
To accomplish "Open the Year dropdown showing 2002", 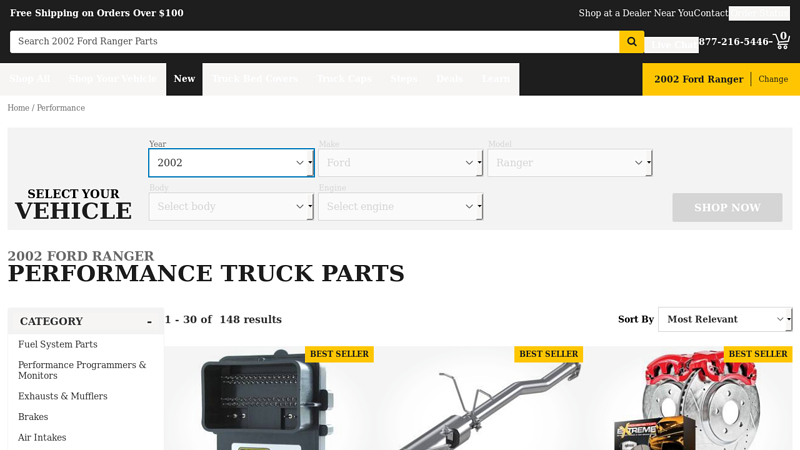I will coord(231,163).
